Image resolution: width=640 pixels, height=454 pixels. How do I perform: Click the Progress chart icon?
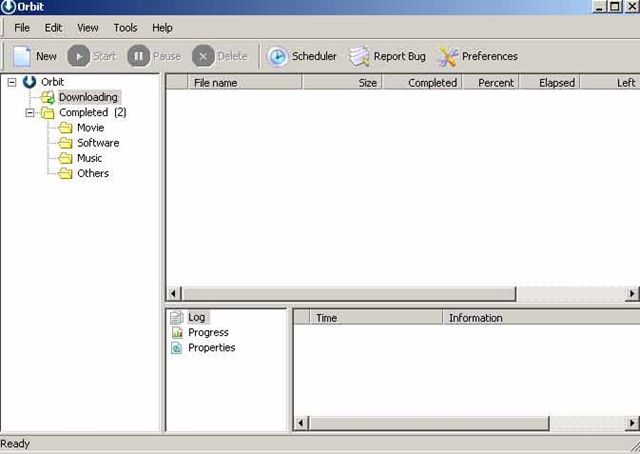(x=177, y=332)
